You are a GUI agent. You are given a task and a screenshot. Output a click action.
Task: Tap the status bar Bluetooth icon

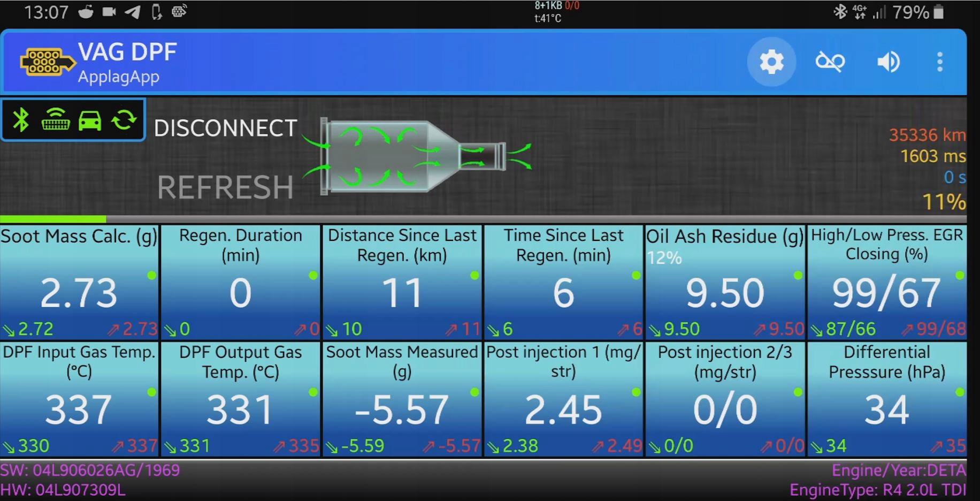pos(840,12)
